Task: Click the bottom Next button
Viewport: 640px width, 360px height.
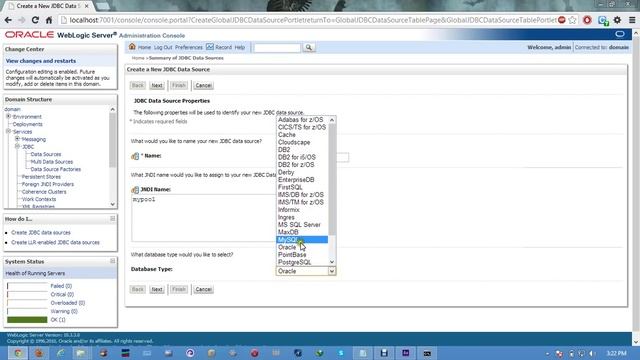Action: 157,289
